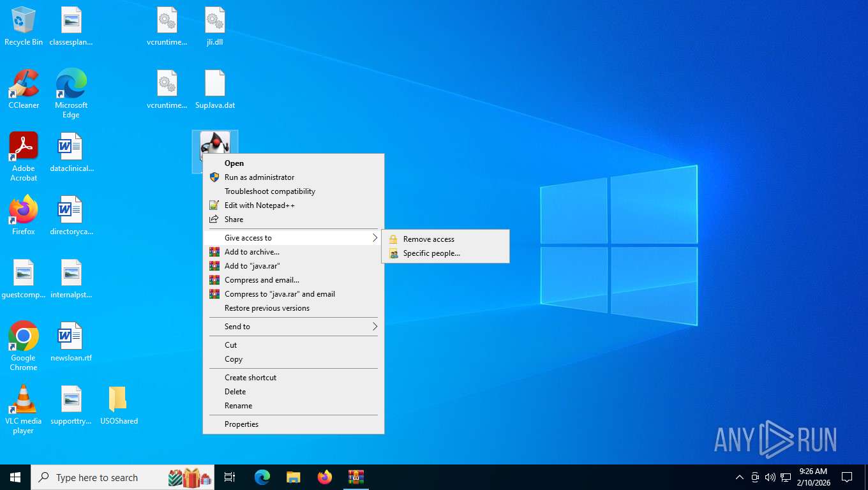
Task: Select Add to "java.rar"
Action: [x=294, y=266]
